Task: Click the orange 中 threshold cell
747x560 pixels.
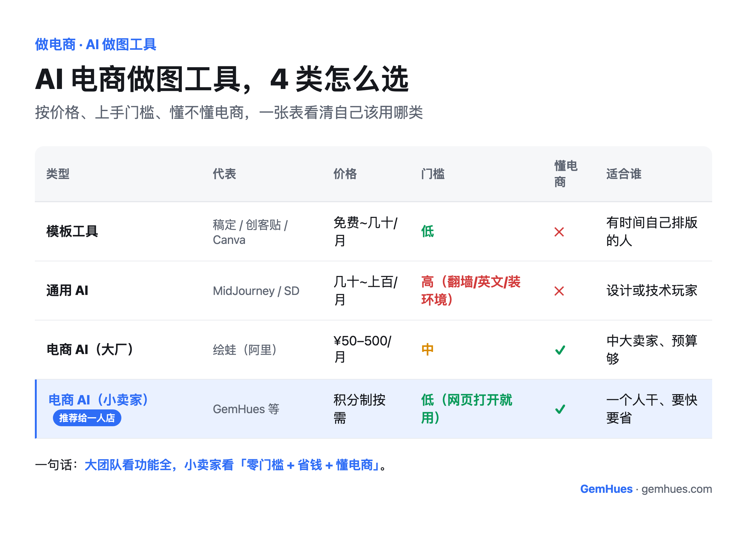Action: tap(428, 350)
